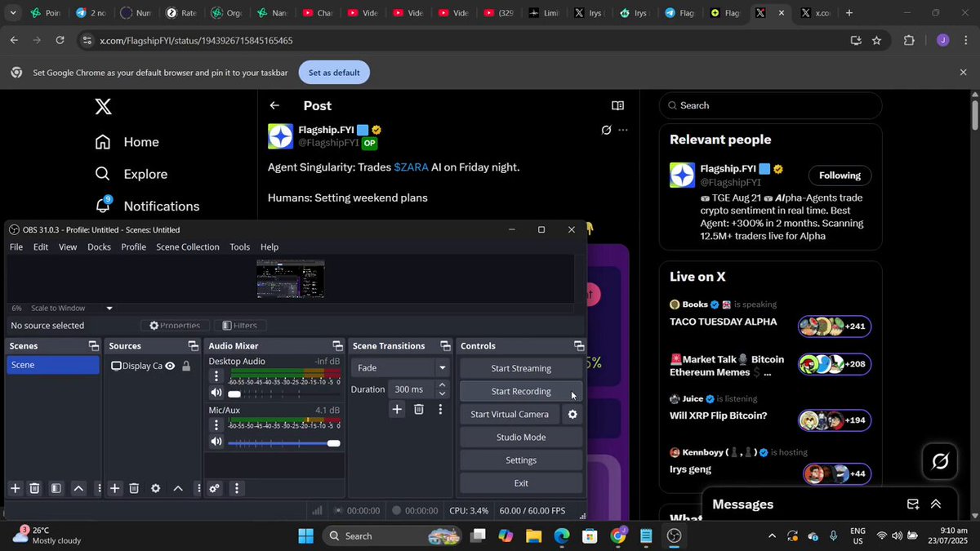Image resolution: width=980 pixels, height=551 pixels.
Task: Open virtual camera settings gear
Action: [x=572, y=414]
